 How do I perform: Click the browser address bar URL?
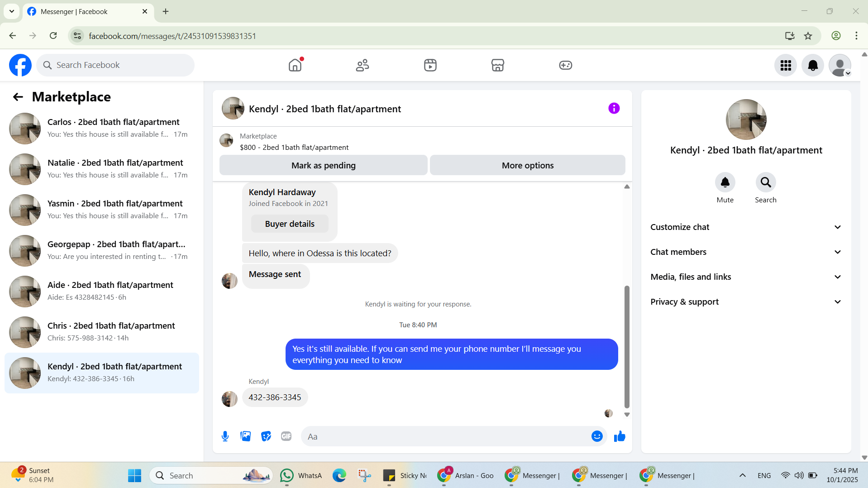click(172, 36)
